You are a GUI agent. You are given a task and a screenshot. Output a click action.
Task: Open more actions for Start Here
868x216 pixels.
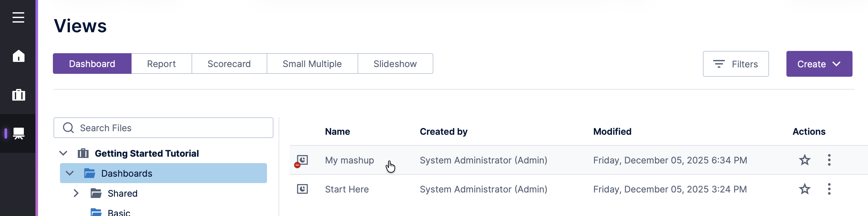click(x=829, y=189)
